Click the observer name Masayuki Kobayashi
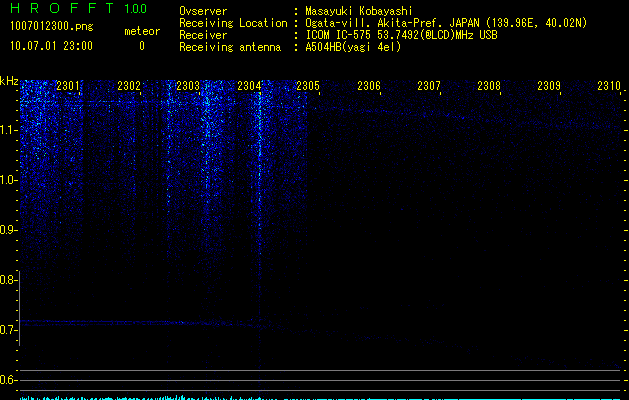Image resolution: width=629 pixels, height=400 pixels. [x=359, y=11]
